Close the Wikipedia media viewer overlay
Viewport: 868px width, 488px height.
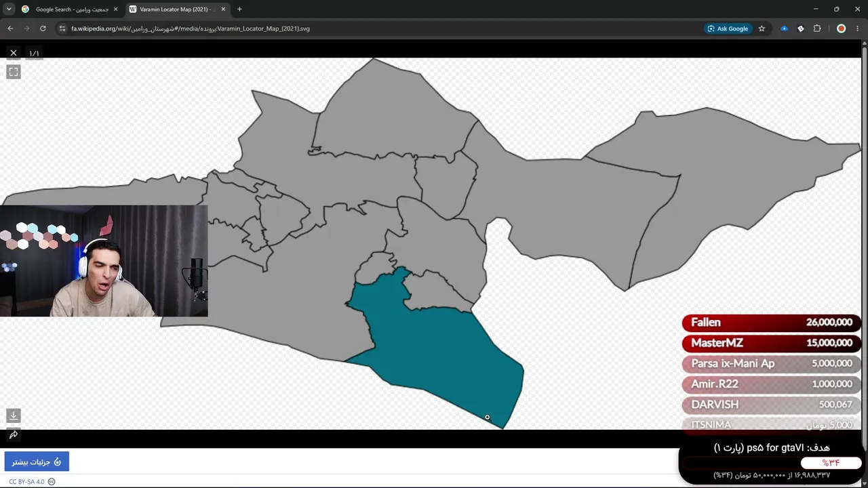[14, 53]
